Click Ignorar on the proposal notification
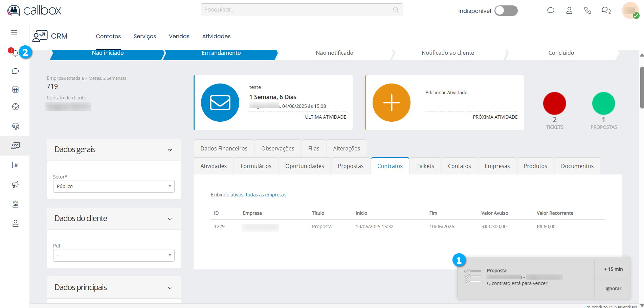 coord(613,288)
